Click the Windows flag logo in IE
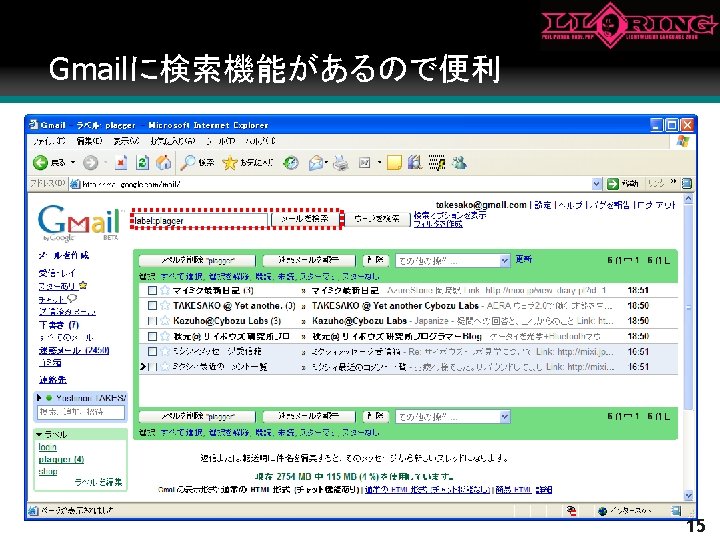The image size is (720, 540). click(683, 141)
